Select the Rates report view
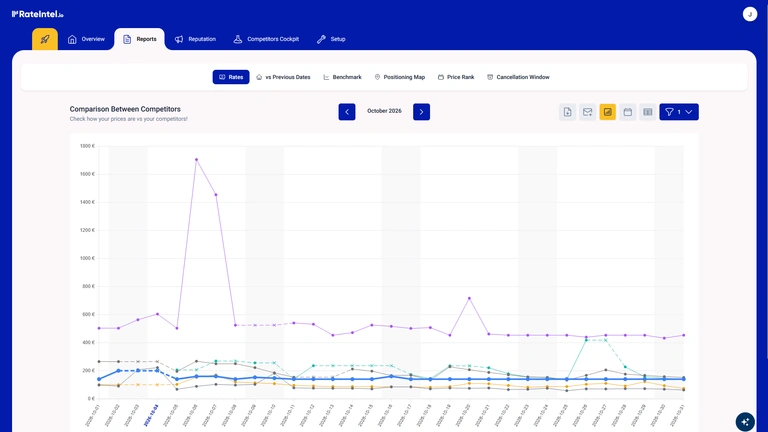Screen dimensions: 768x432 coord(231,77)
